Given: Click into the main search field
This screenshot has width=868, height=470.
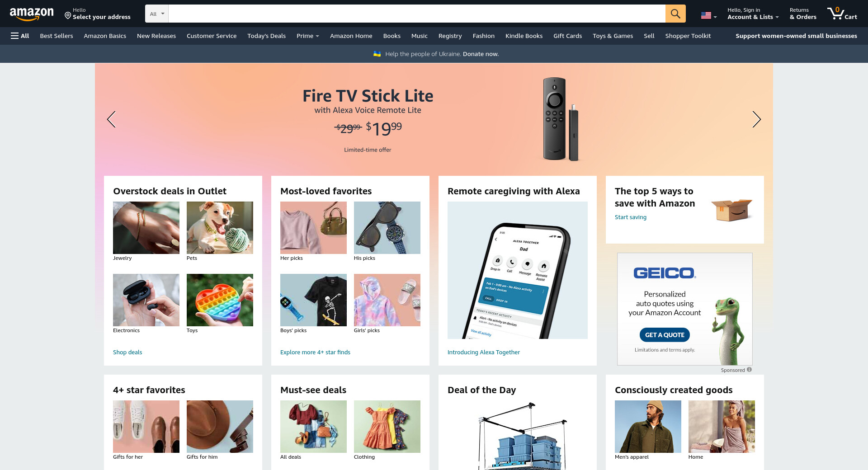Looking at the screenshot, I should 417,14.
